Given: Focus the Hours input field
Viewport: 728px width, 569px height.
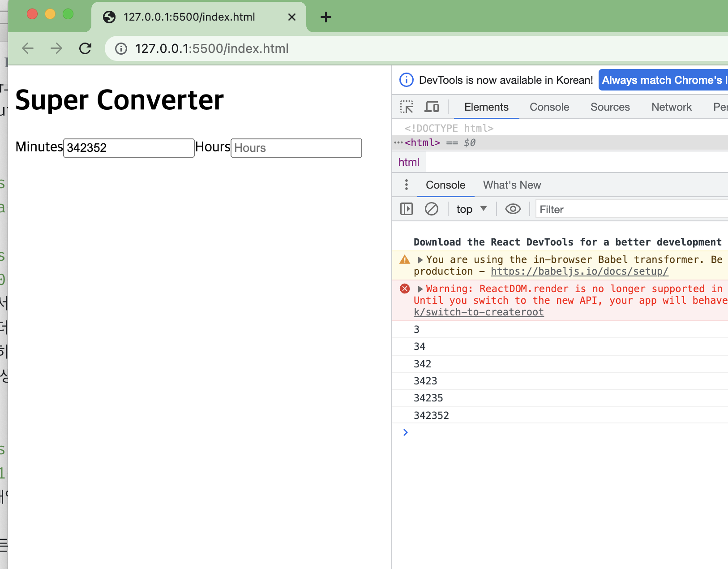Looking at the screenshot, I should [x=296, y=148].
